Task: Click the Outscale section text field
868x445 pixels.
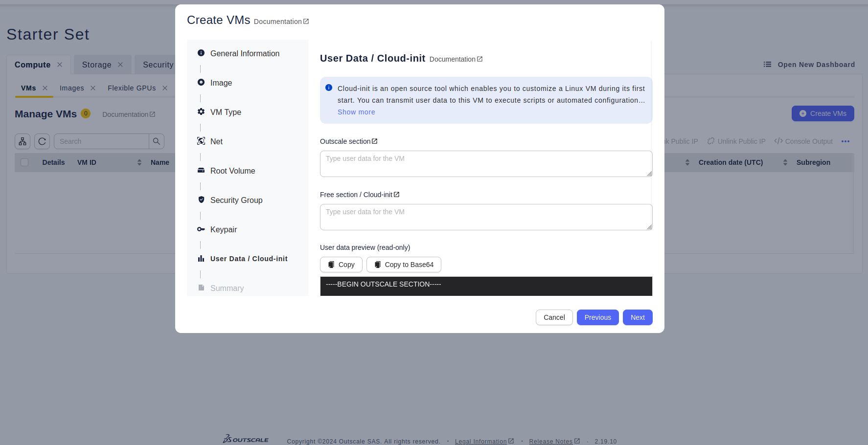Action: click(x=486, y=164)
